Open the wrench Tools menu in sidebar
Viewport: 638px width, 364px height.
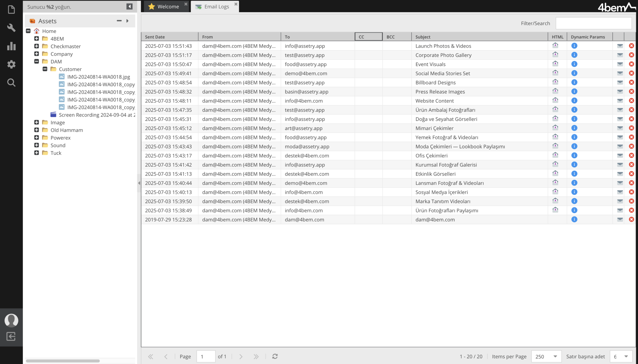tap(11, 28)
